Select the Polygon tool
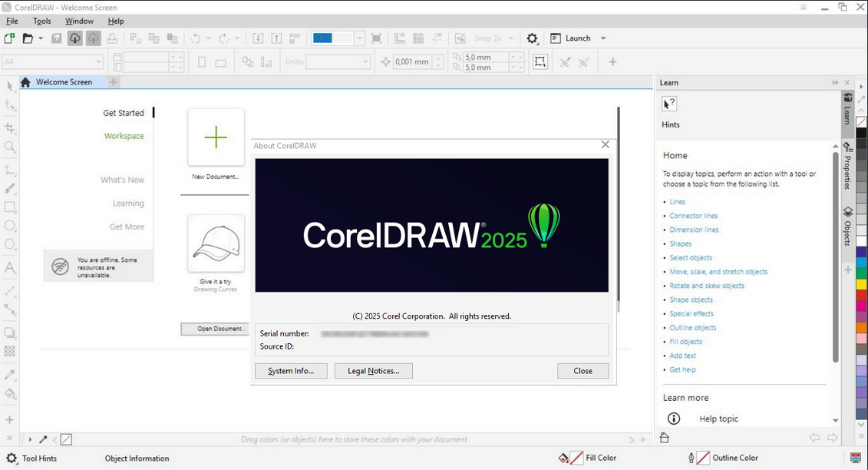Screen dimensions: 868x470 click(x=10, y=244)
